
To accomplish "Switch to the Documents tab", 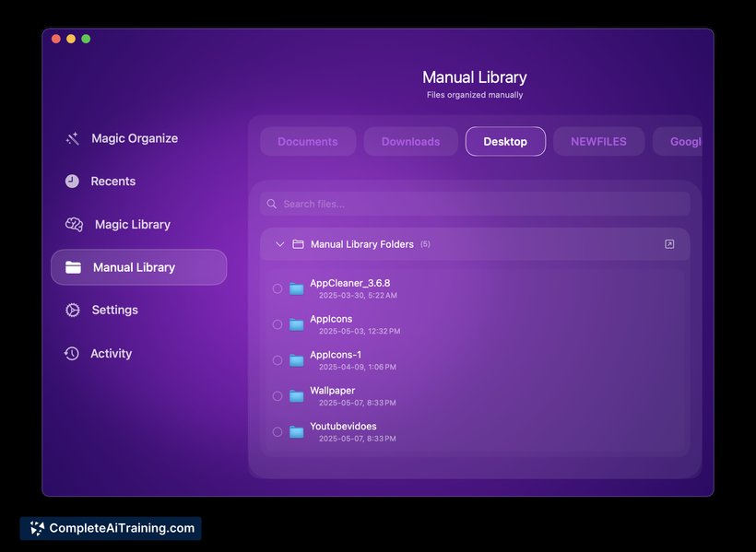I will pyautogui.click(x=308, y=142).
